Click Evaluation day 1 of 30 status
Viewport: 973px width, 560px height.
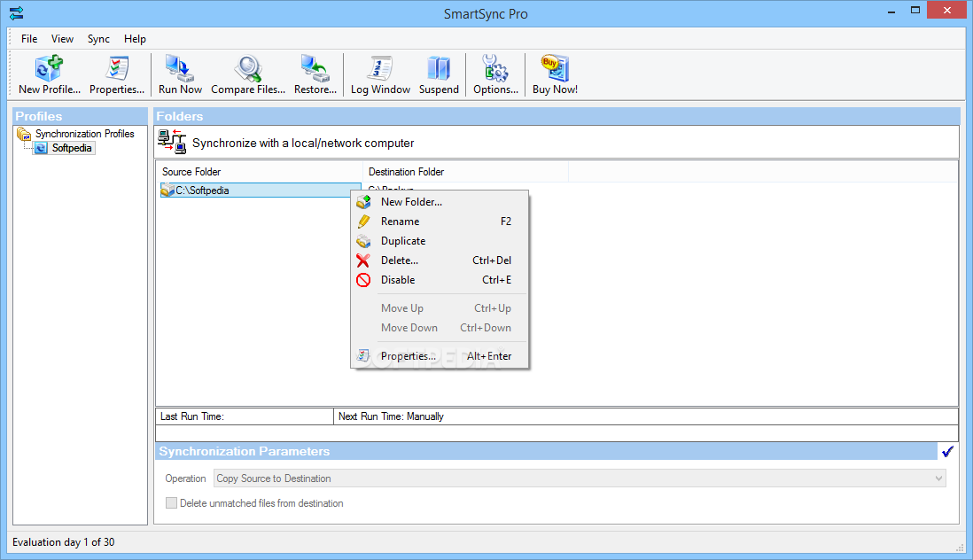[x=63, y=542]
